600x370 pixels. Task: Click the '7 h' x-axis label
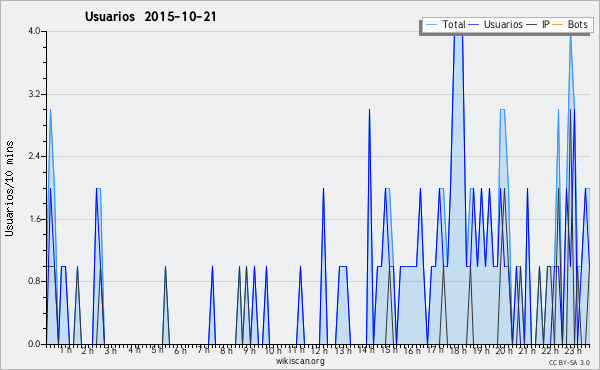coord(203,350)
